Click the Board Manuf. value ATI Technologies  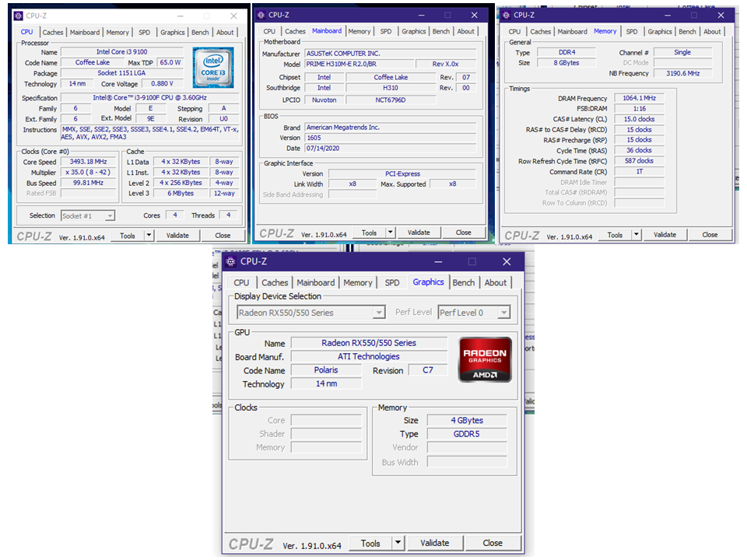369,356
